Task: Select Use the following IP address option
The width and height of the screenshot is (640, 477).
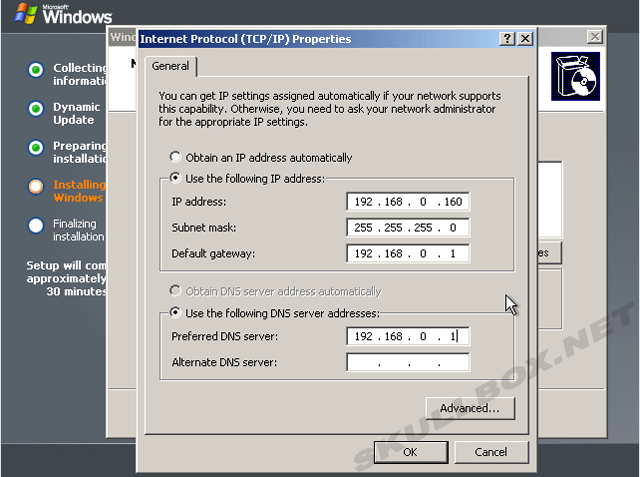Action: tap(175, 178)
